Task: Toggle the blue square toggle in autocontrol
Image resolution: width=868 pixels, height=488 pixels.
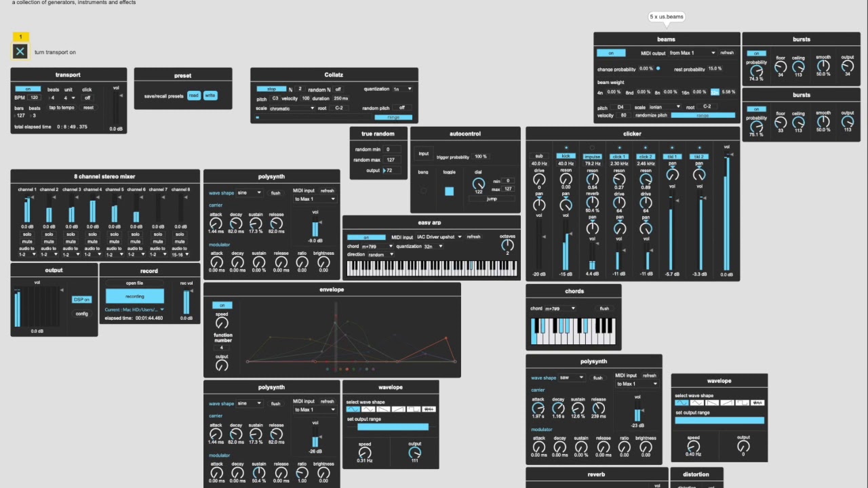Action: click(x=449, y=191)
